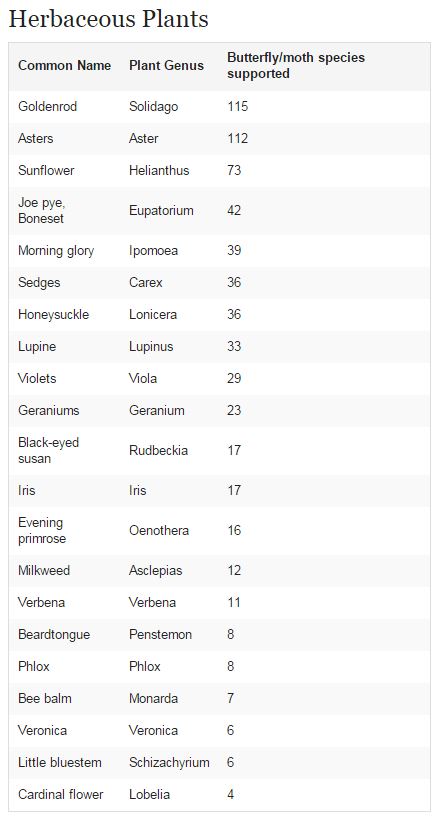
Task: Select the Milkweed name cell
Action: click(x=44, y=570)
